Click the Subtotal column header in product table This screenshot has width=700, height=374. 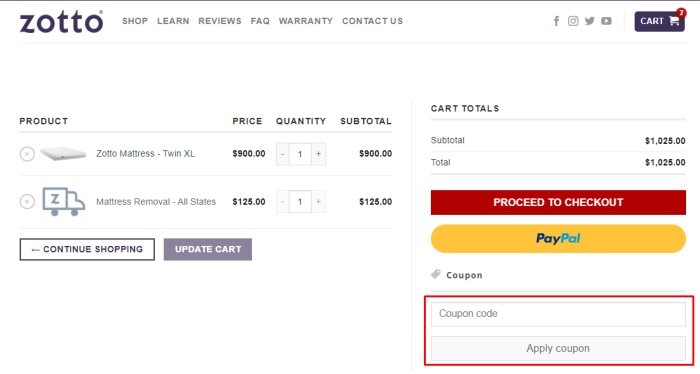[x=366, y=121]
